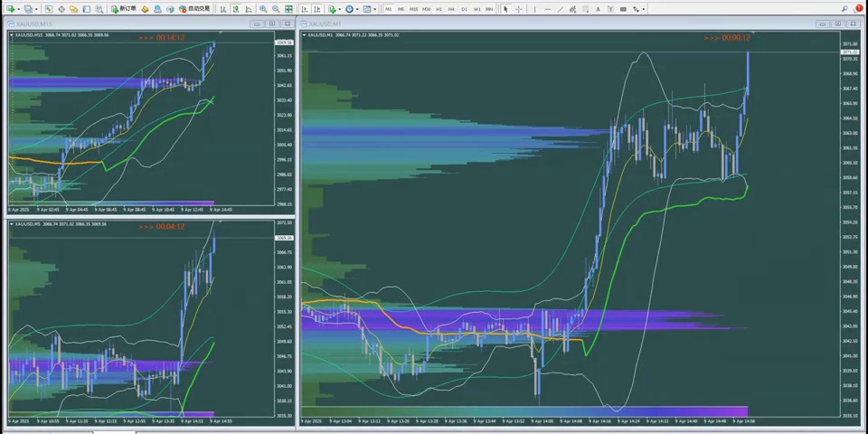Open a new chart window
The image size is (868, 434).
[x=10, y=9]
